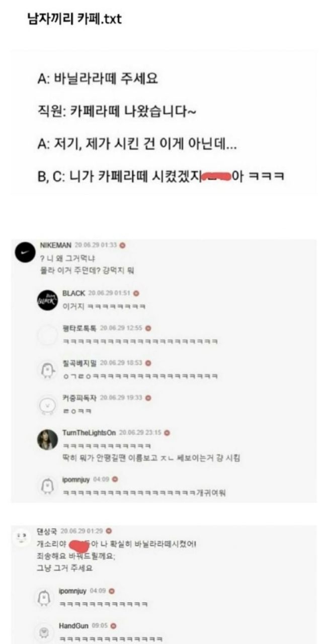The height and width of the screenshot is (644, 322).
Task: Click red icon after 댄싱국's 01:29 timestamp
Action: tap(109, 531)
